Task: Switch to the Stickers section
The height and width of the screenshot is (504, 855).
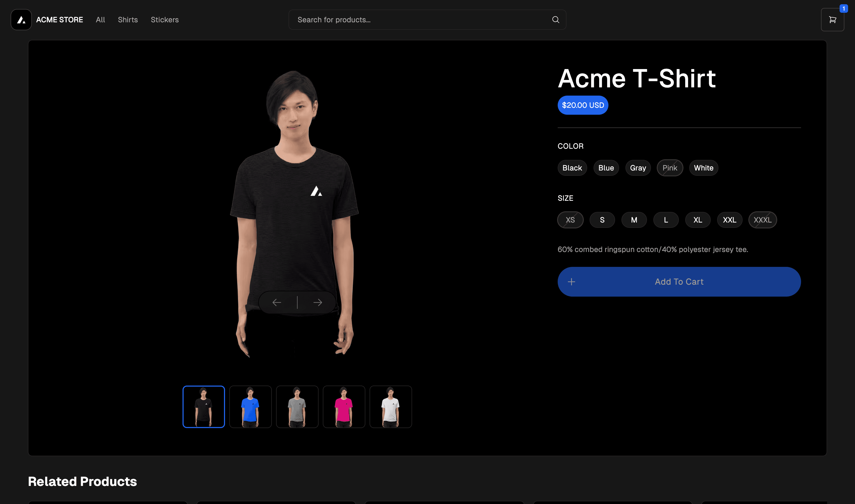Action: coord(164,20)
